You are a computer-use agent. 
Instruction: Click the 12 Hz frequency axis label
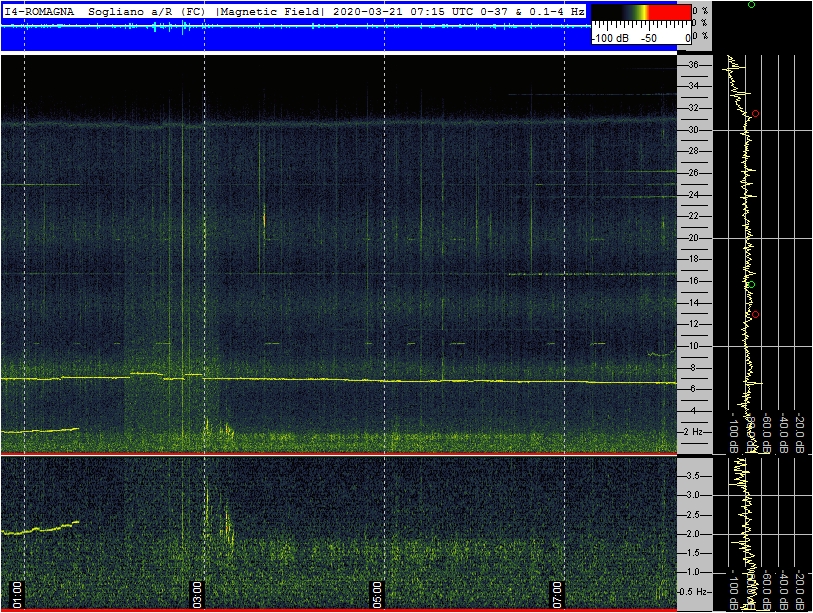[693, 324]
